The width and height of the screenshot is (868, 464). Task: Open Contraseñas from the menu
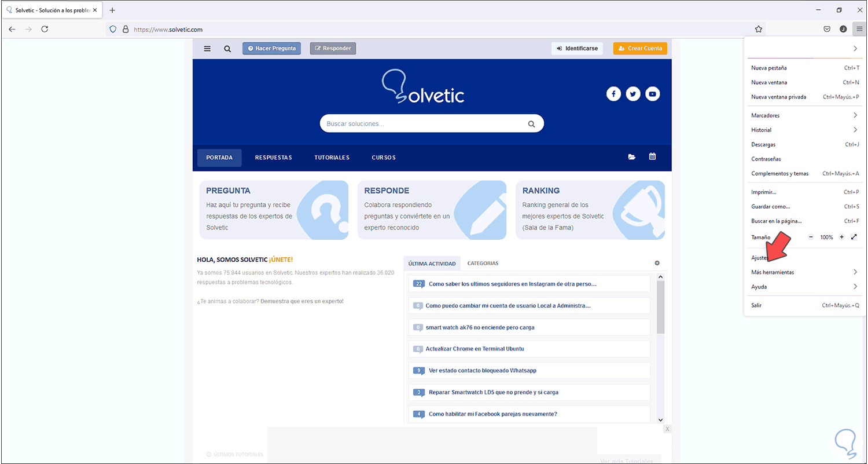[804, 159]
